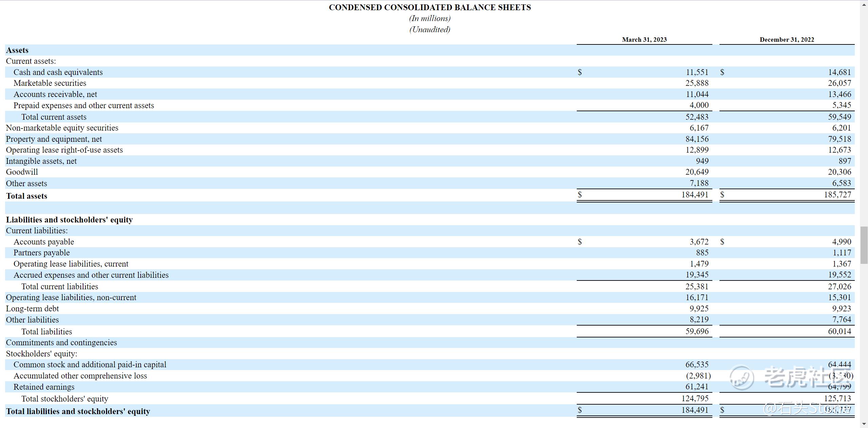
Task: Click the Goodwill row label
Action: (22, 172)
